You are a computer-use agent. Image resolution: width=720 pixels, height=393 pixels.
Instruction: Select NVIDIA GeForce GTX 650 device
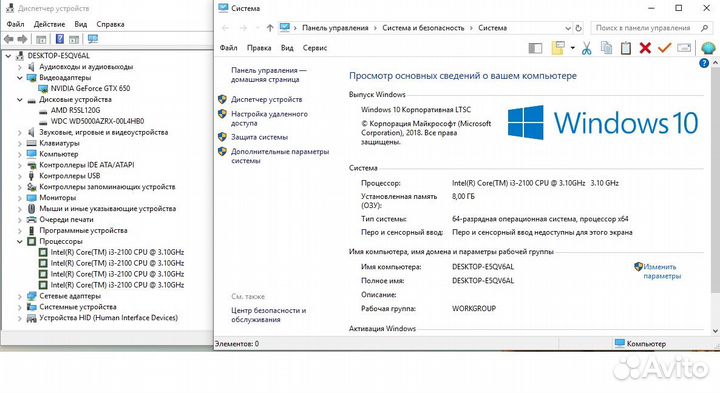click(90, 88)
